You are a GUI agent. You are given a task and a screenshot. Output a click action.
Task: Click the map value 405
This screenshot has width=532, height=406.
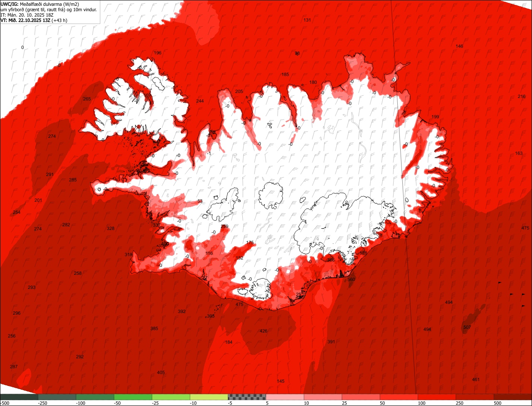161,372
